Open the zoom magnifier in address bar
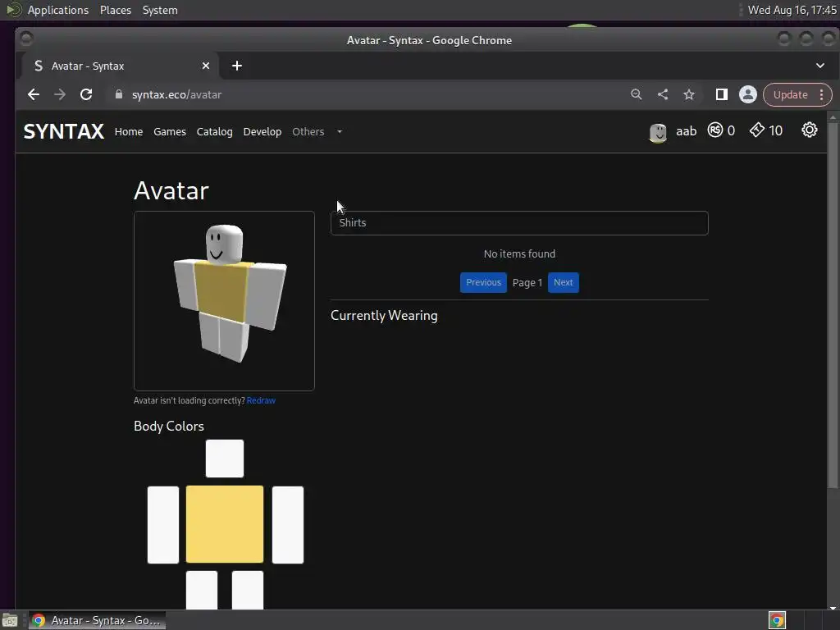Image resolution: width=840 pixels, height=630 pixels. (x=636, y=95)
